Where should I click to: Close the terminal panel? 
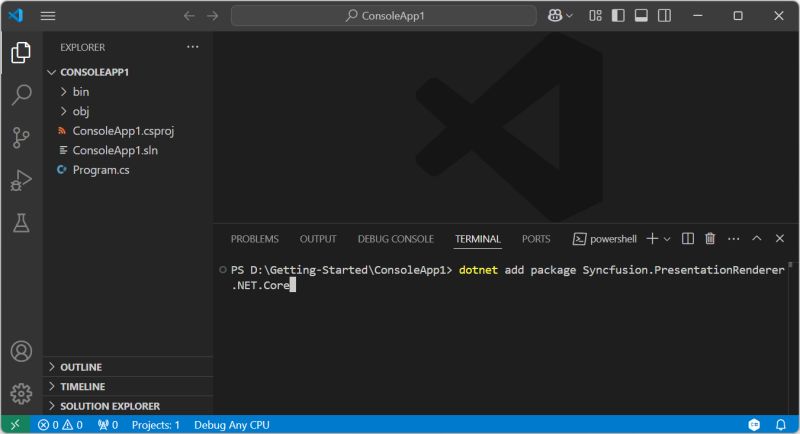pos(780,238)
